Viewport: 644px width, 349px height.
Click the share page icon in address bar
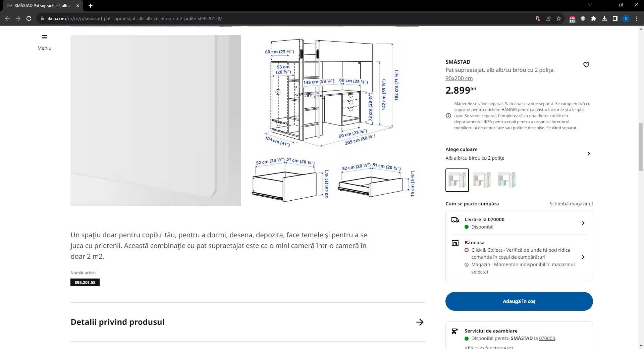point(548,18)
